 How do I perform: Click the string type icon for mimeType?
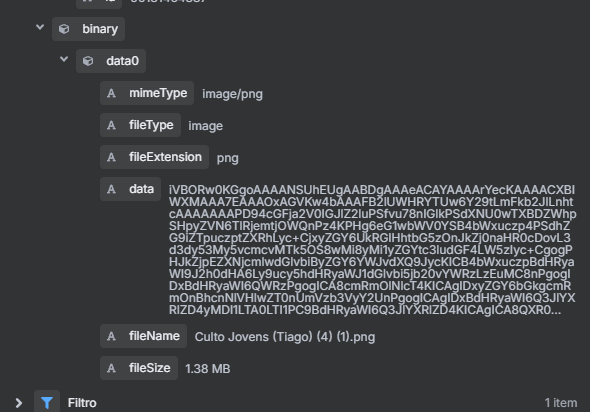point(111,93)
